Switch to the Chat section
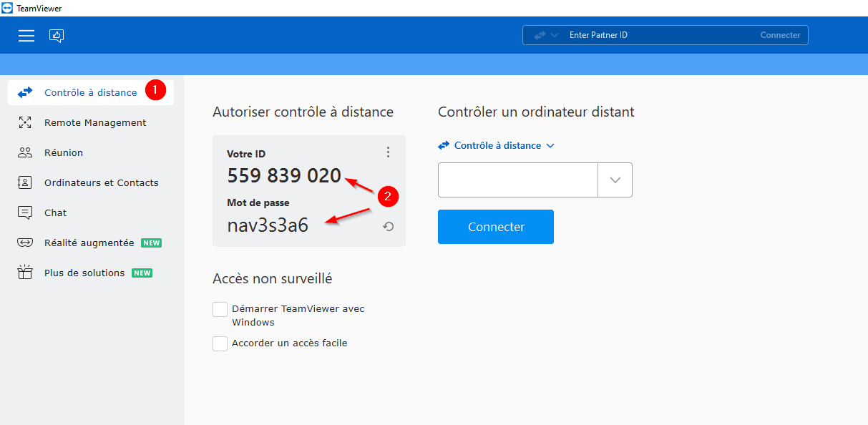868x425 pixels. (x=55, y=212)
